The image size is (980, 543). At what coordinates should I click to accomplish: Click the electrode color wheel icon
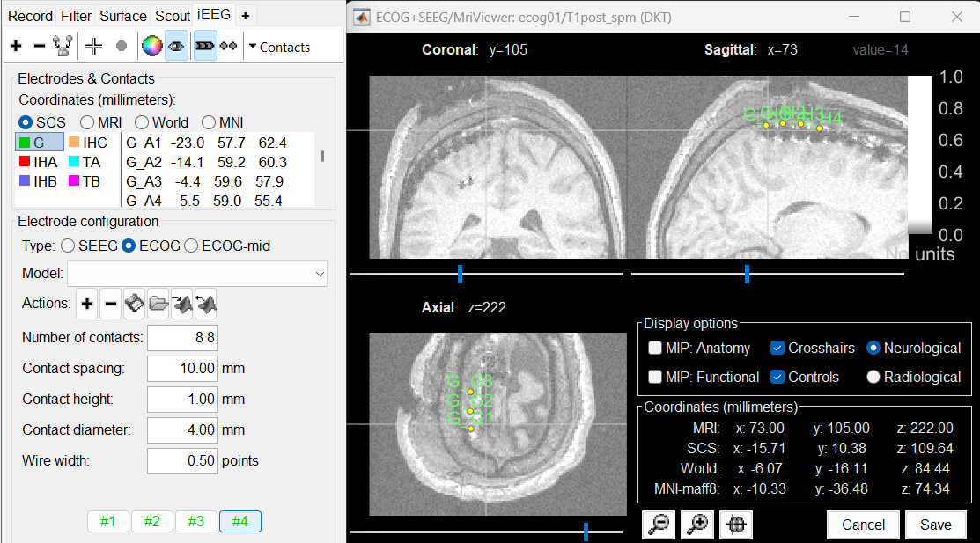pos(151,47)
